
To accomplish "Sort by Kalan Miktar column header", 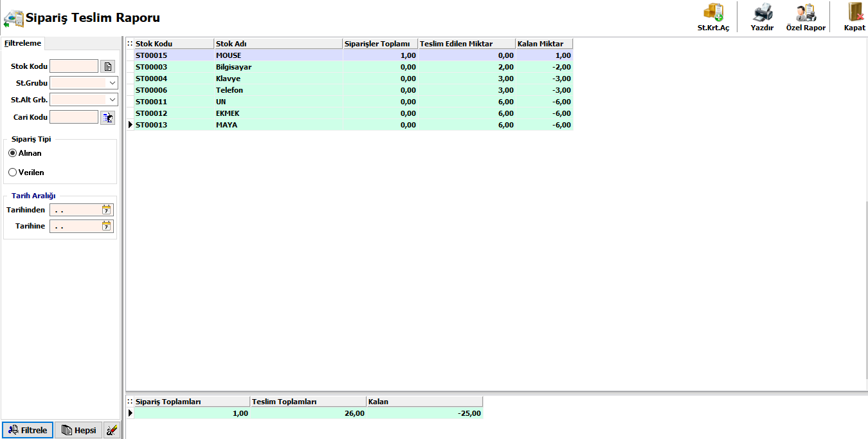I will pyautogui.click(x=544, y=44).
